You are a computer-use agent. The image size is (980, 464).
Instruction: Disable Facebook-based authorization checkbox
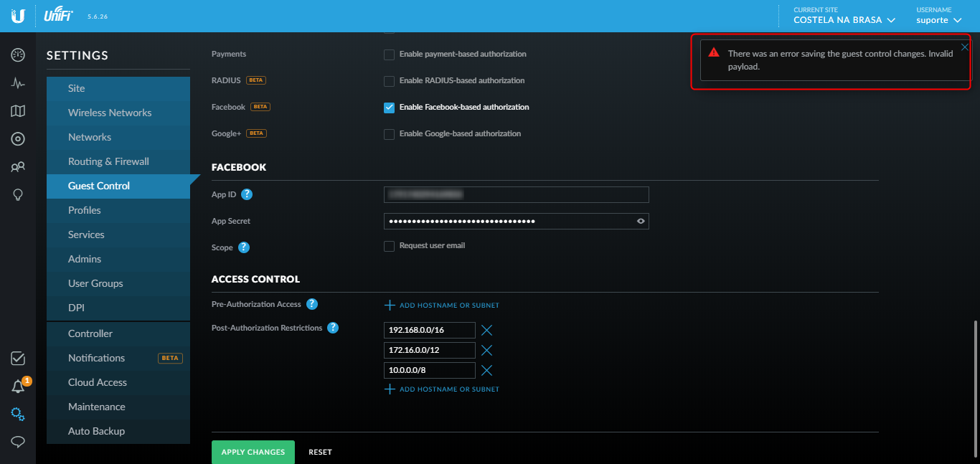389,108
